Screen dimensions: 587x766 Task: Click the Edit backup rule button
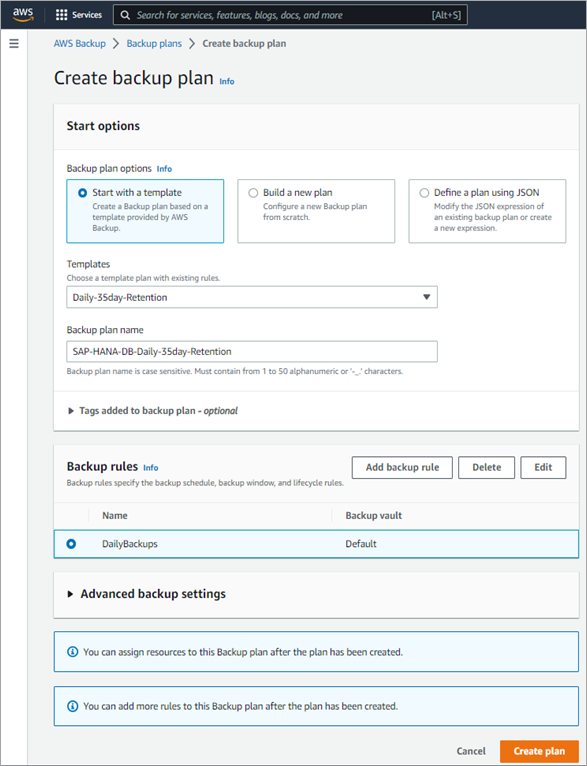click(x=543, y=468)
